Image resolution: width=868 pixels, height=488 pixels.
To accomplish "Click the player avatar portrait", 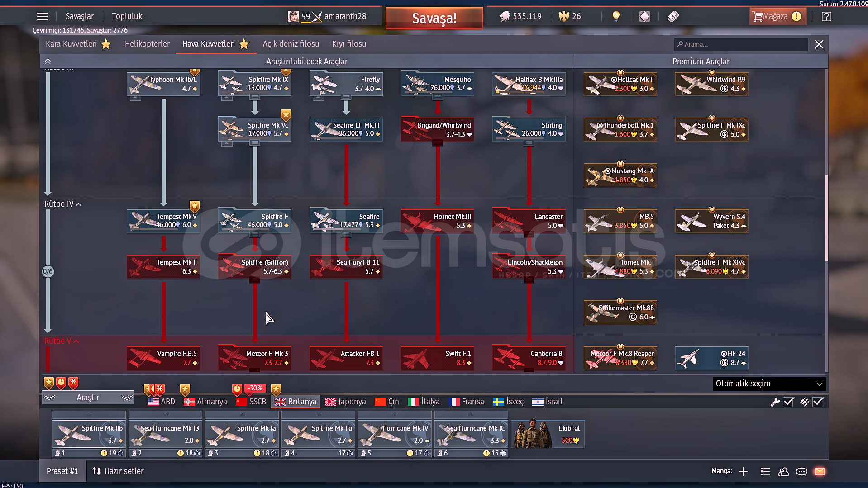I will (x=293, y=16).
